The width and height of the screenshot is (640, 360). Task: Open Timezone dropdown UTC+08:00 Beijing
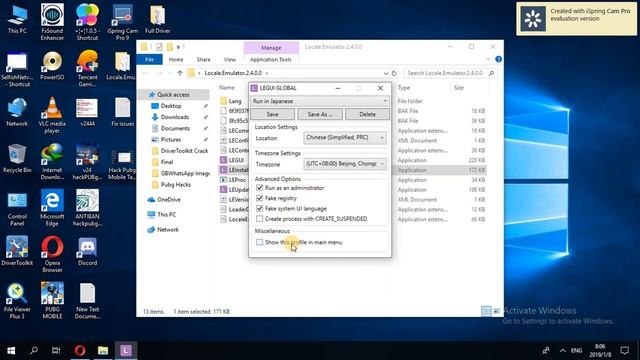coord(345,164)
